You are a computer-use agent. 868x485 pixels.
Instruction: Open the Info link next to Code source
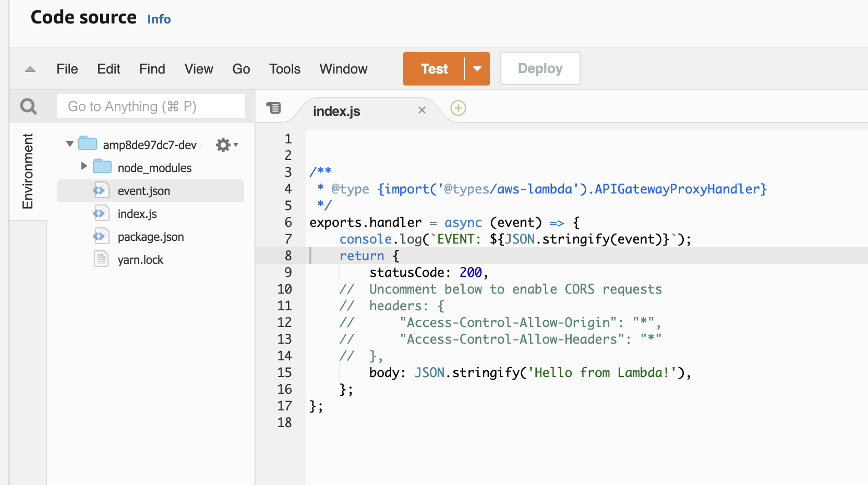pyautogui.click(x=159, y=19)
